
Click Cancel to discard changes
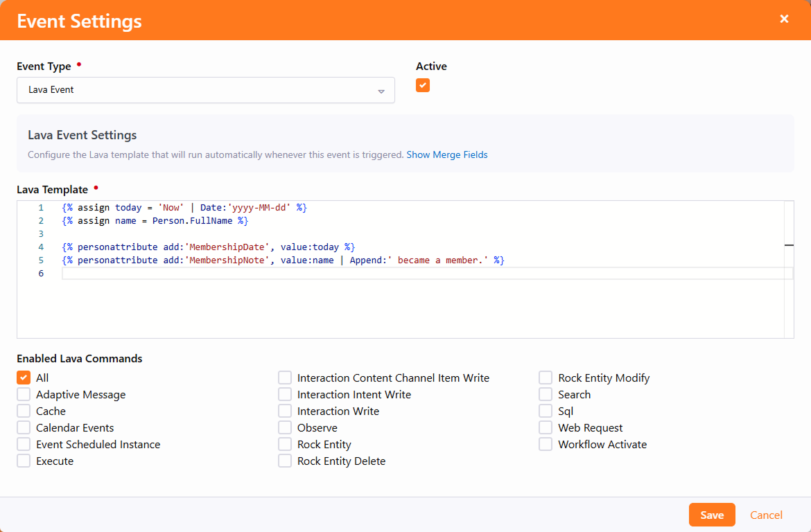point(766,515)
